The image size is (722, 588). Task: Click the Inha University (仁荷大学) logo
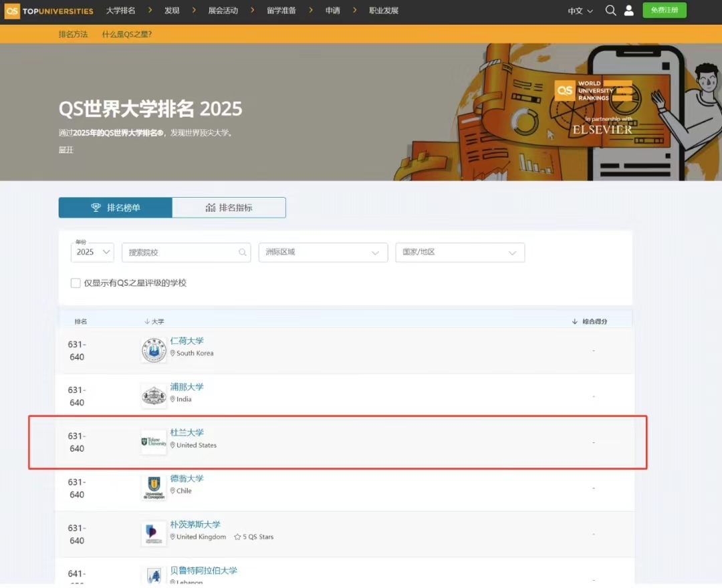154,351
